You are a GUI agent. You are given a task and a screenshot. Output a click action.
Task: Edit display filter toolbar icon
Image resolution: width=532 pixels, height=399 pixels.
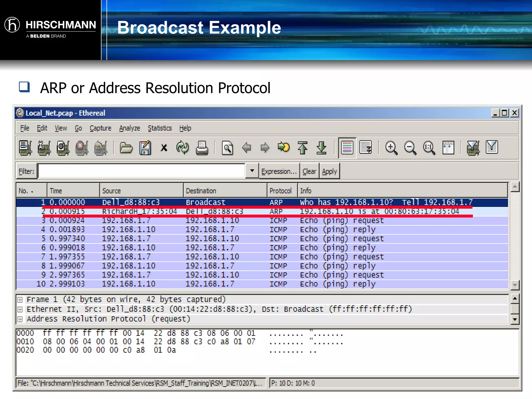point(492,147)
